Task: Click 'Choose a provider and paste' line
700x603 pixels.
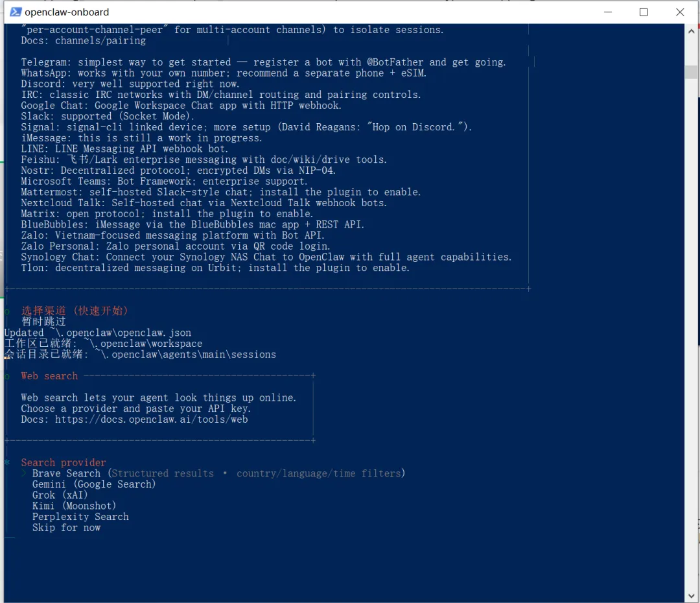Action: [x=135, y=408]
